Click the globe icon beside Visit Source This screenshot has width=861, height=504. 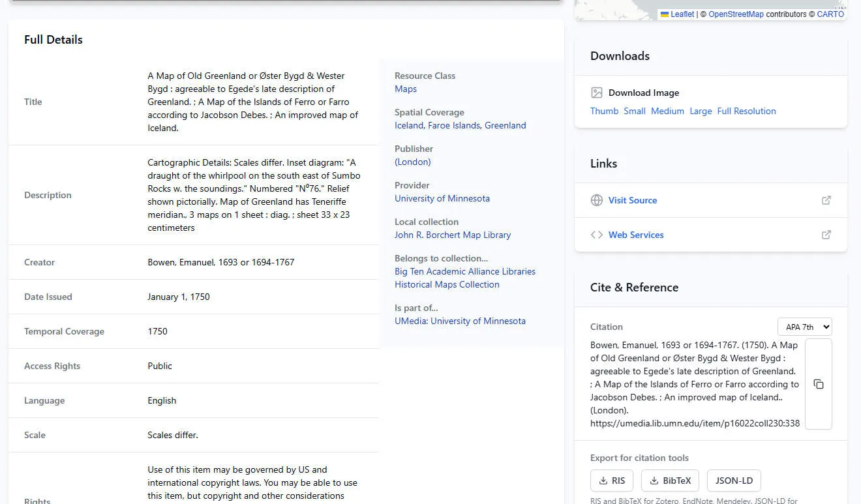tap(596, 200)
